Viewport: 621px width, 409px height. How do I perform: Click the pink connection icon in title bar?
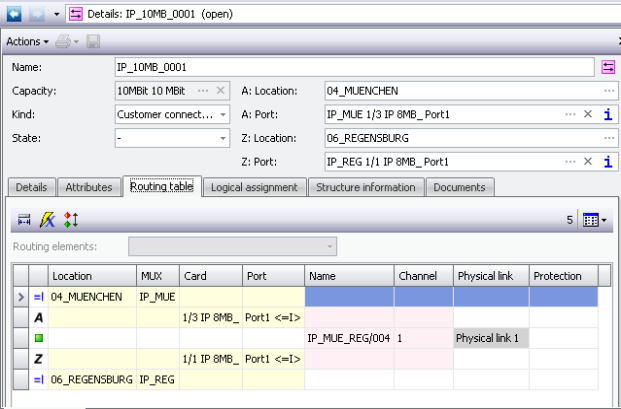click(x=76, y=14)
